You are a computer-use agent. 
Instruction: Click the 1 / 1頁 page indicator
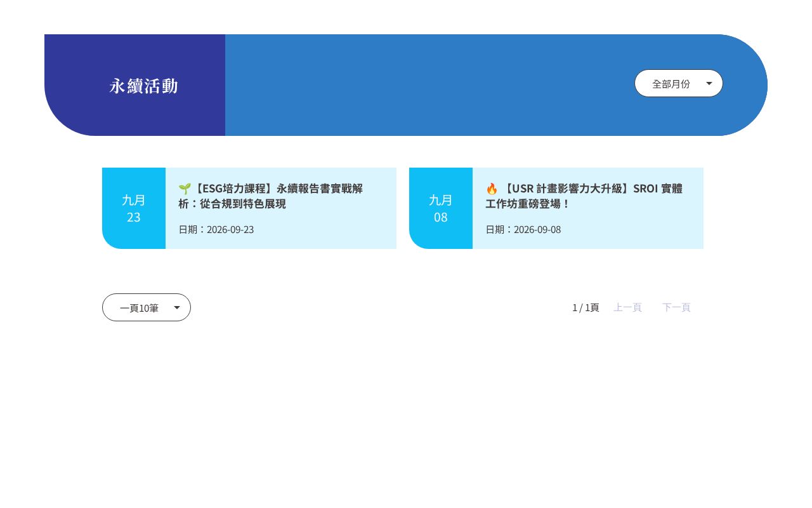[586, 307]
